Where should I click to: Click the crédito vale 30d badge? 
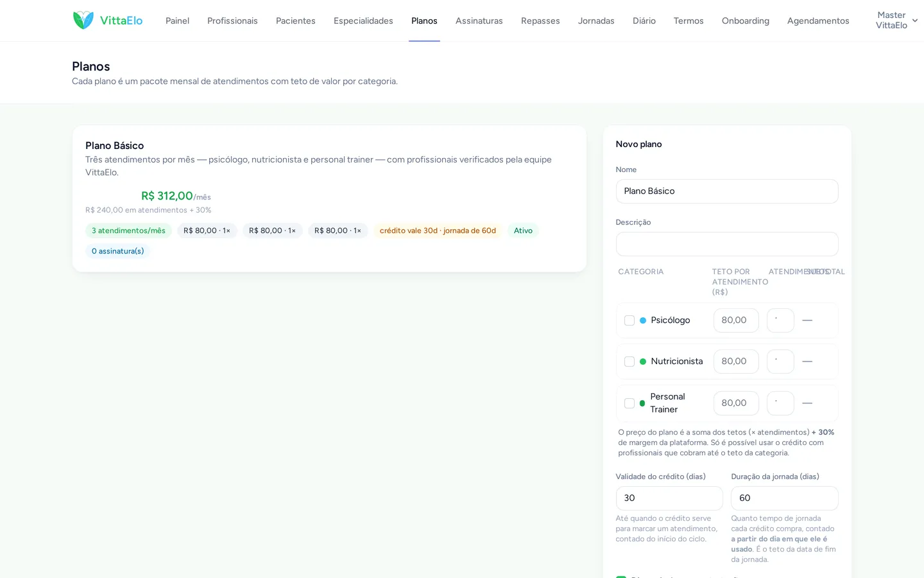(x=438, y=231)
